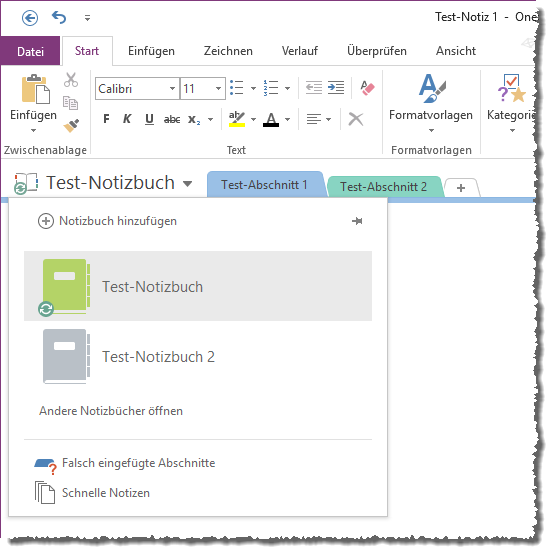Viewport: 554px width, 555px height.
Task: Click the increase indent icon
Action: click(336, 87)
